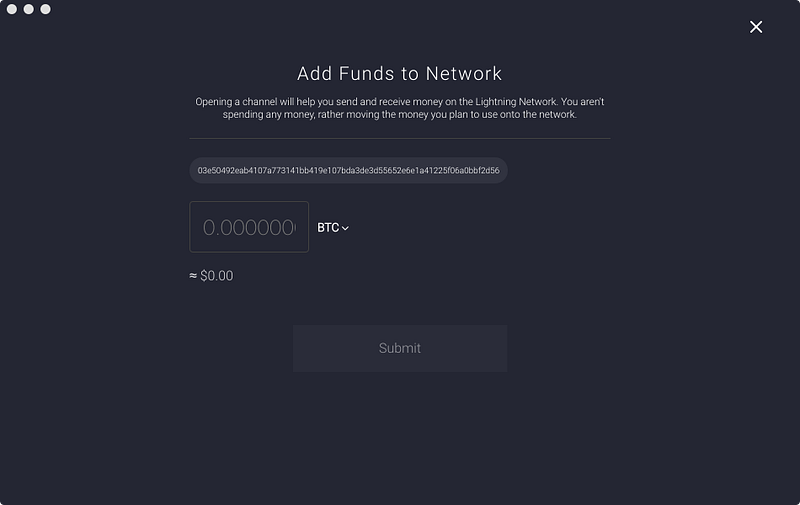Click the divider line under the description
Screen dimensions: 800x505
(x=399, y=138)
